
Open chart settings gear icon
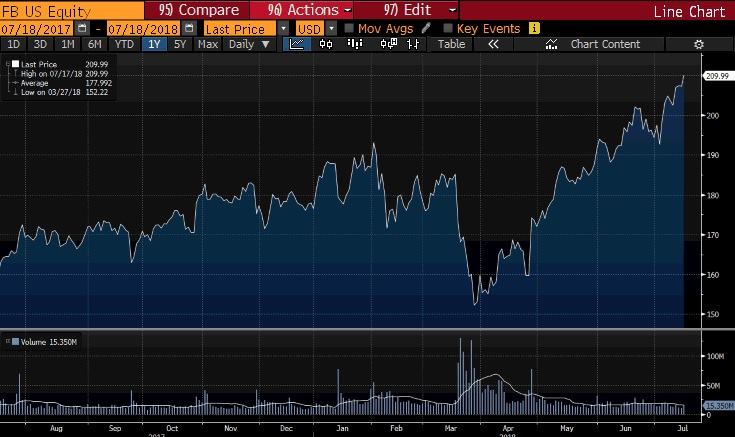coord(698,45)
